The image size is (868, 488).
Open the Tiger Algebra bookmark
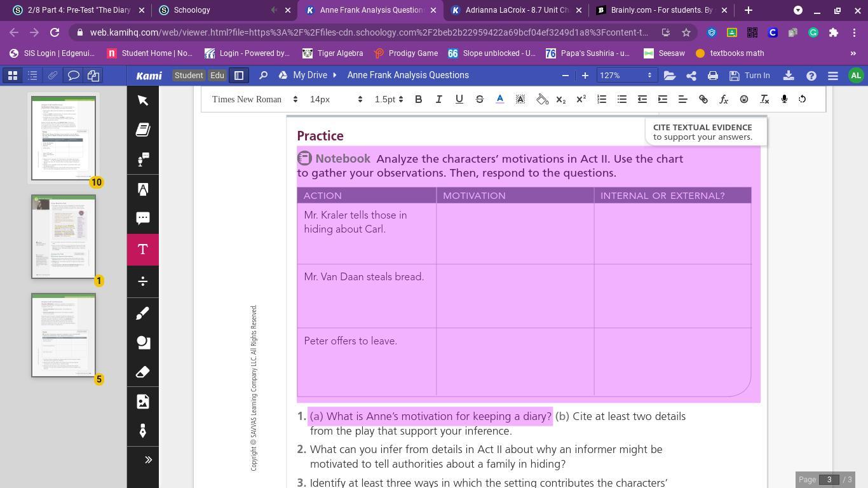(332, 53)
